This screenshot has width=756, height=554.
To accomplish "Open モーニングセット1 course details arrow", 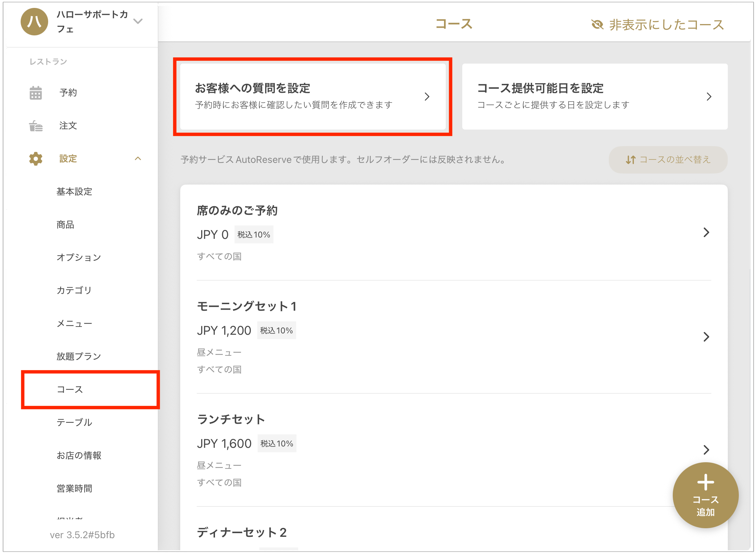I will 706,337.
